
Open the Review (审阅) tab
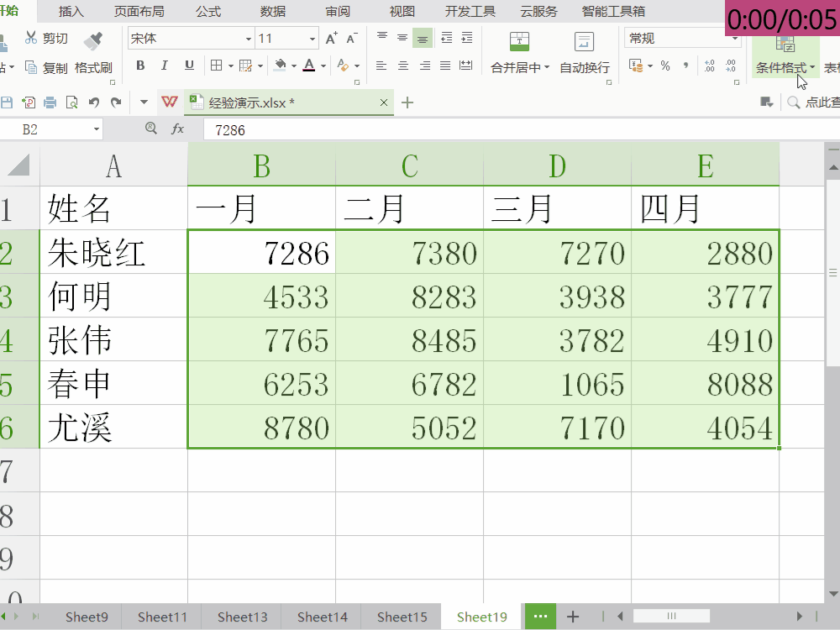click(x=338, y=11)
